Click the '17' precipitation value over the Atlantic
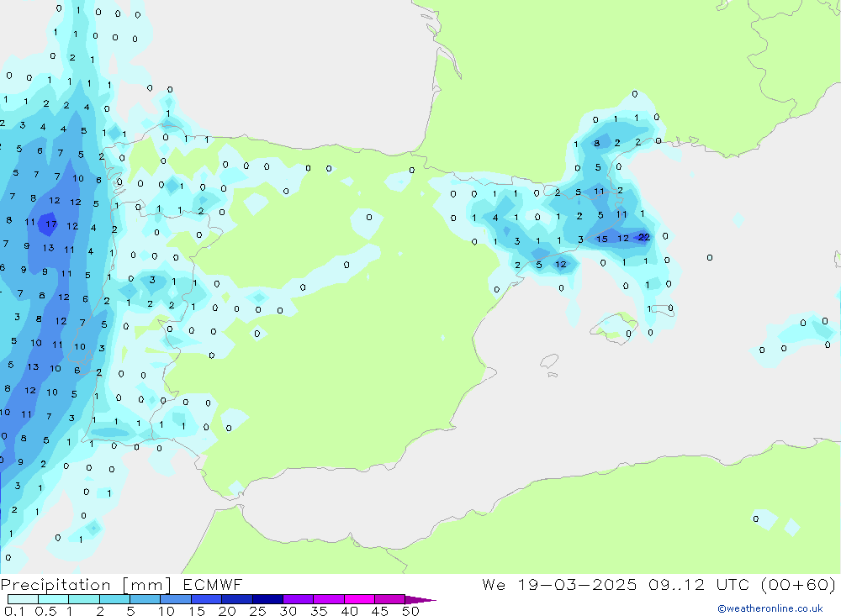Viewport: 841px width, 616px height. (x=51, y=224)
